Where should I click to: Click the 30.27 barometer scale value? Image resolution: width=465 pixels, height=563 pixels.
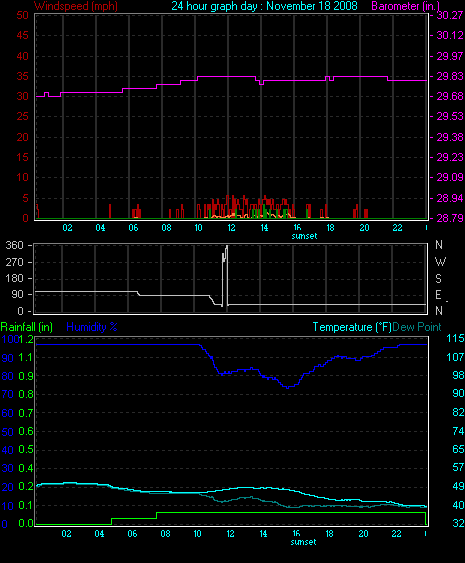point(450,15)
